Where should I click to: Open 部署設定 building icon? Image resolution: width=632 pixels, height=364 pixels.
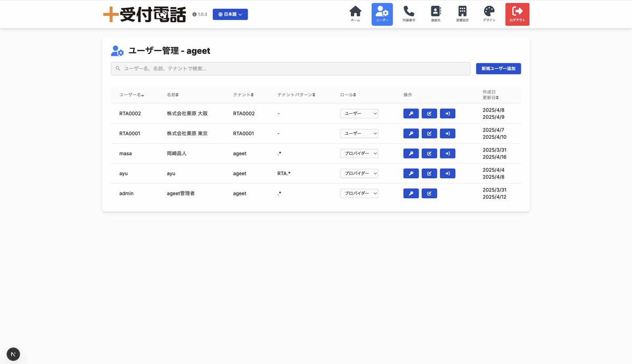pyautogui.click(x=462, y=14)
